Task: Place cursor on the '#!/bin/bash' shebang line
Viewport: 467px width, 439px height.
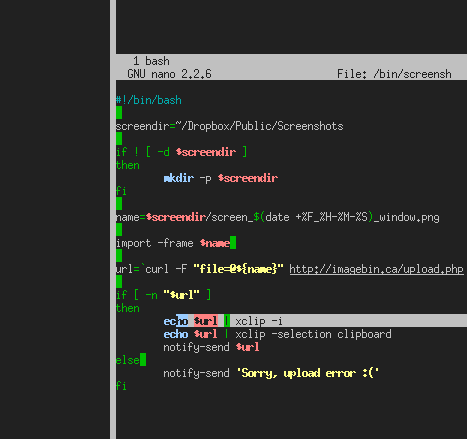Action: coord(149,100)
